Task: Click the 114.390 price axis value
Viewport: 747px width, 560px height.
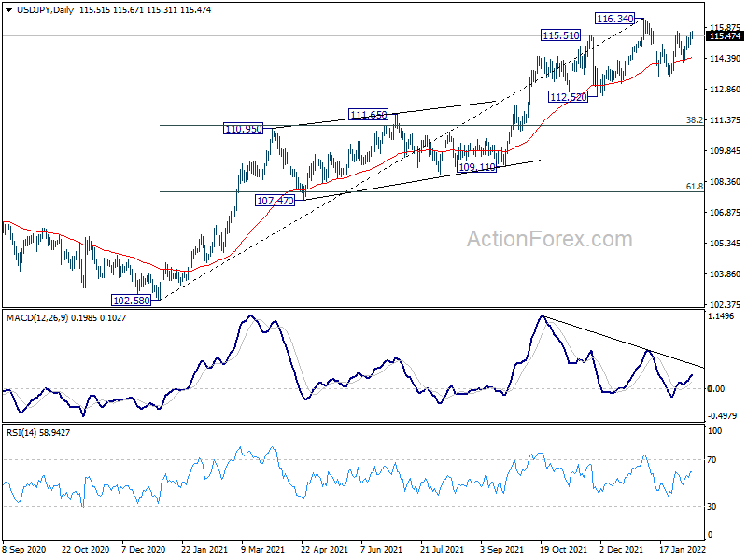Action: point(726,59)
